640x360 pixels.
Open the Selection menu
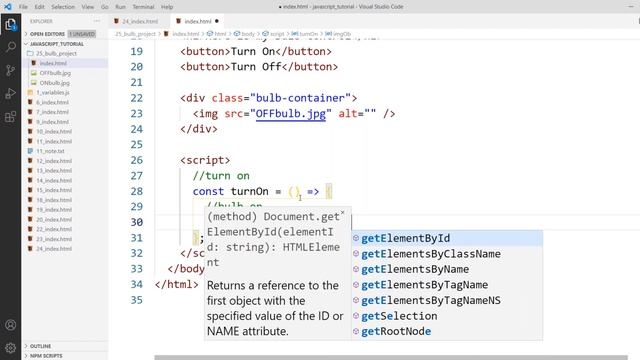pyautogui.click(x=63, y=7)
